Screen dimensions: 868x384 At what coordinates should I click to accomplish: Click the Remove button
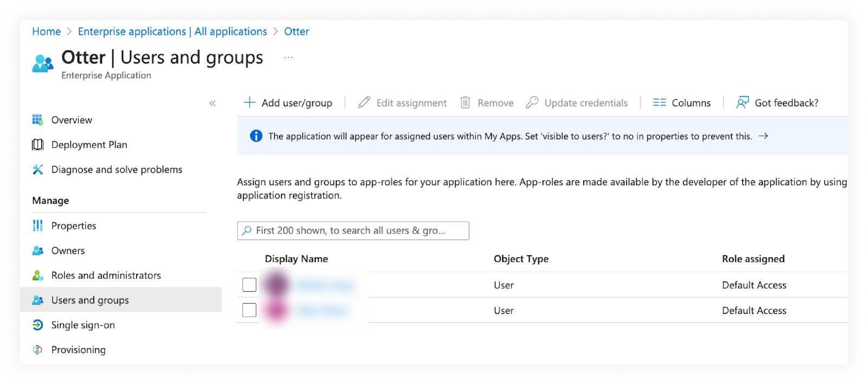(487, 103)
